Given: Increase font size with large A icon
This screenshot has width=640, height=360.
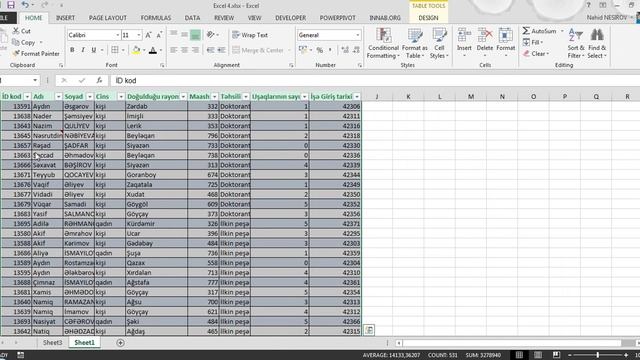Looking at the screenshot, I should click(149, 35).
